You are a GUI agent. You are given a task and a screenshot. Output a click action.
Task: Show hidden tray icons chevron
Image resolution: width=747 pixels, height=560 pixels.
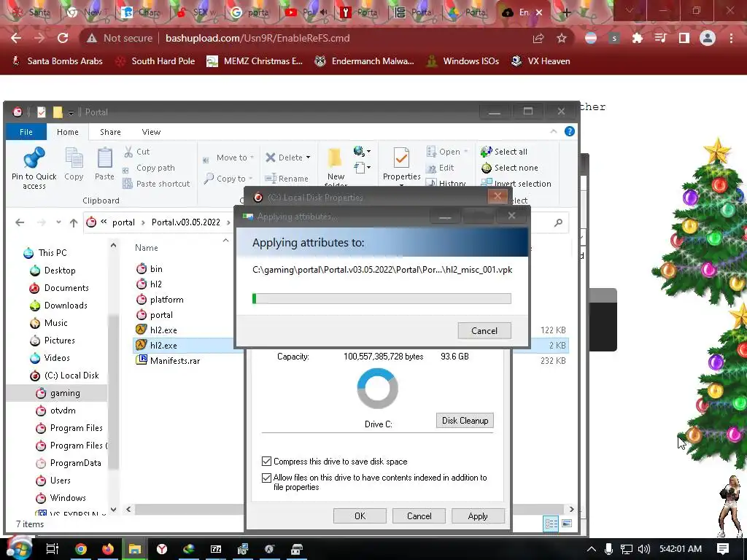pos(591,549)
